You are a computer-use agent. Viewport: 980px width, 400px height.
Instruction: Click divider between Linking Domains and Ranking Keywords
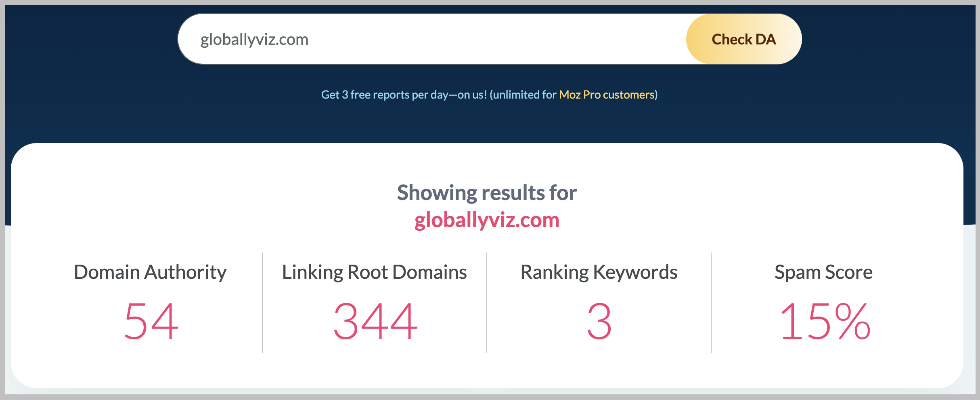coord(487,302)
